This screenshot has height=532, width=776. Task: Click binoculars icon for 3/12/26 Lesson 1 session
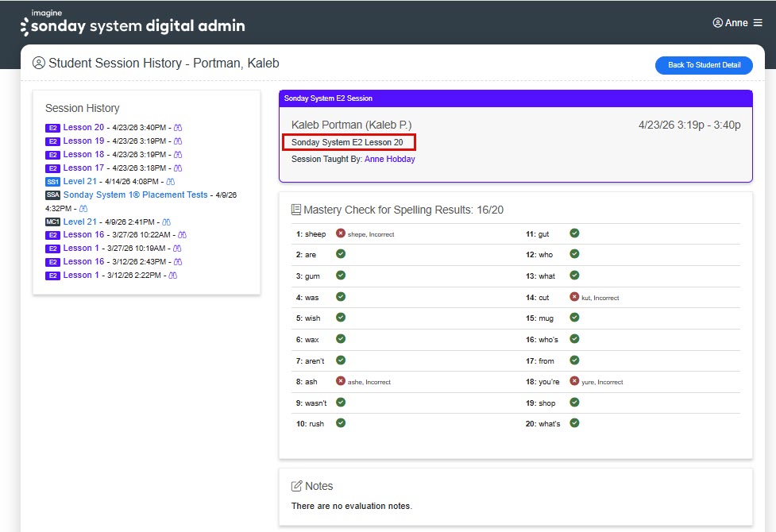point(172,276)
